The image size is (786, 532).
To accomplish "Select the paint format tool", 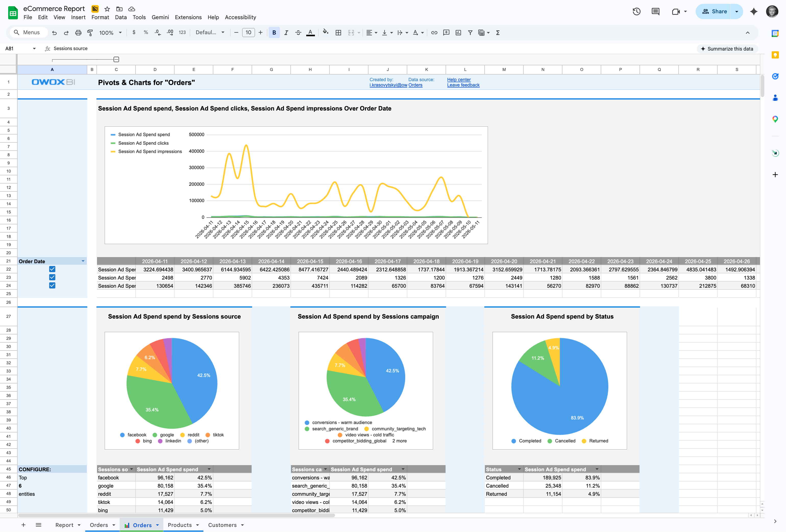I will 90,32.
